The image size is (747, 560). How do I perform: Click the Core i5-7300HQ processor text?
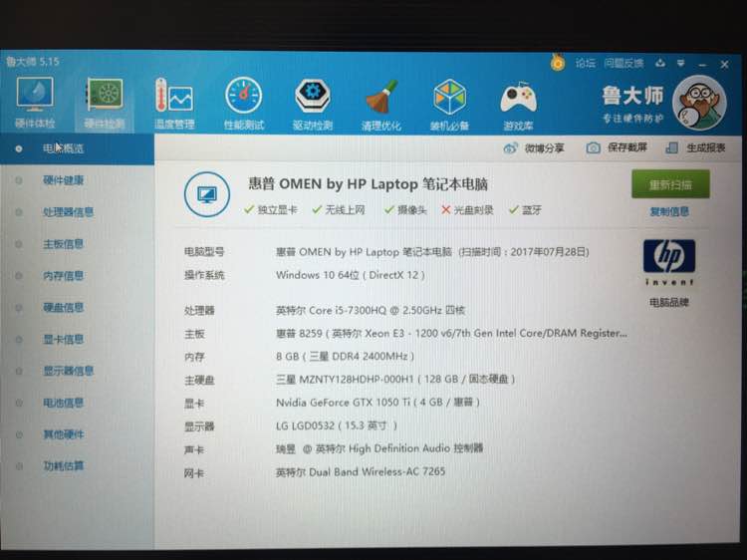[371, 310]
